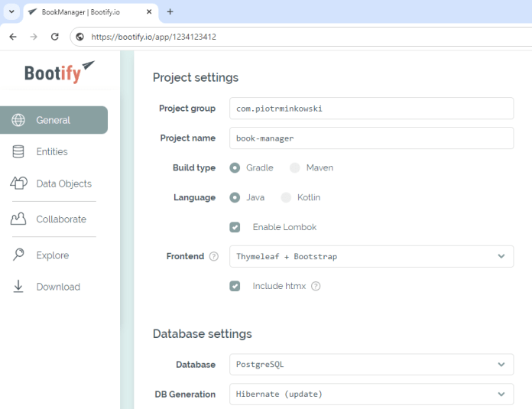Click the Language label
Screen dimensions: 532x409
point(194,197)
